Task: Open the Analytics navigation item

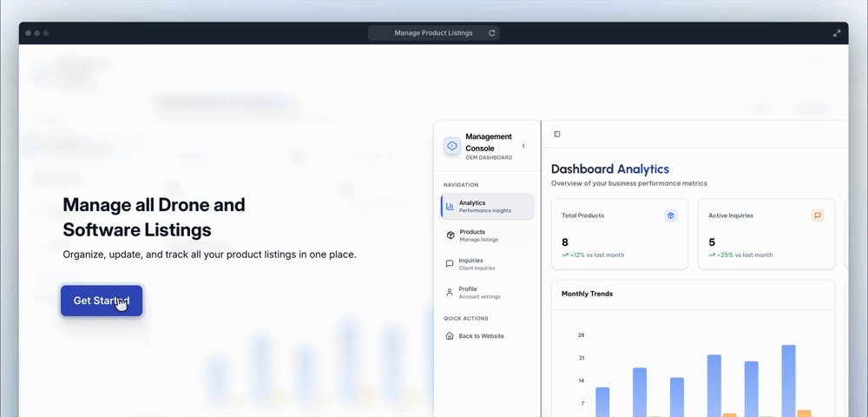Action: (488, 207)
